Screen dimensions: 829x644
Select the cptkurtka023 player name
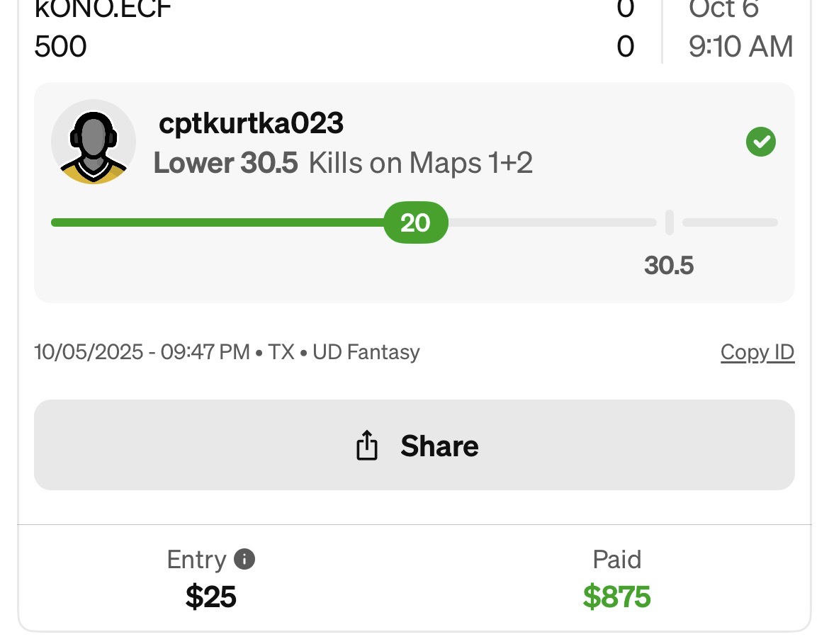tap(252, 124)
